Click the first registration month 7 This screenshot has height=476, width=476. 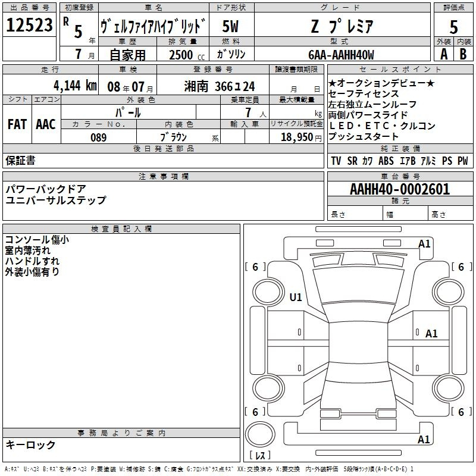(79, 54)
